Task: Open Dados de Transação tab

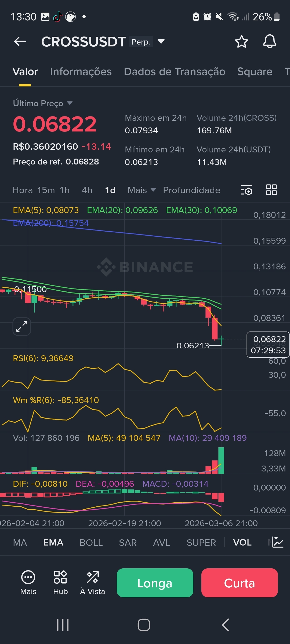Action: (175, 72)
